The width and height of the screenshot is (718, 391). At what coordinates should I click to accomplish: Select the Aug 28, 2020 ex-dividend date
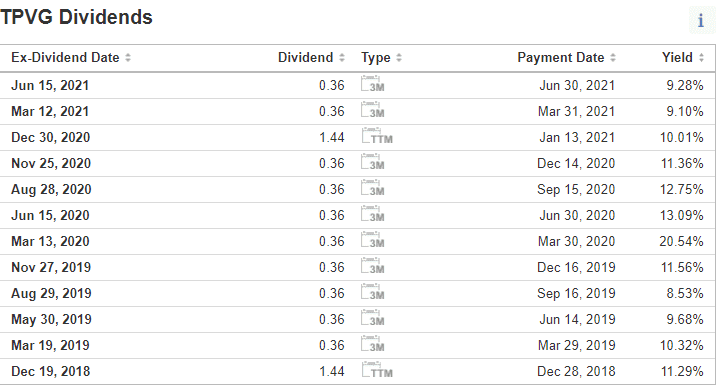point(51,190)
